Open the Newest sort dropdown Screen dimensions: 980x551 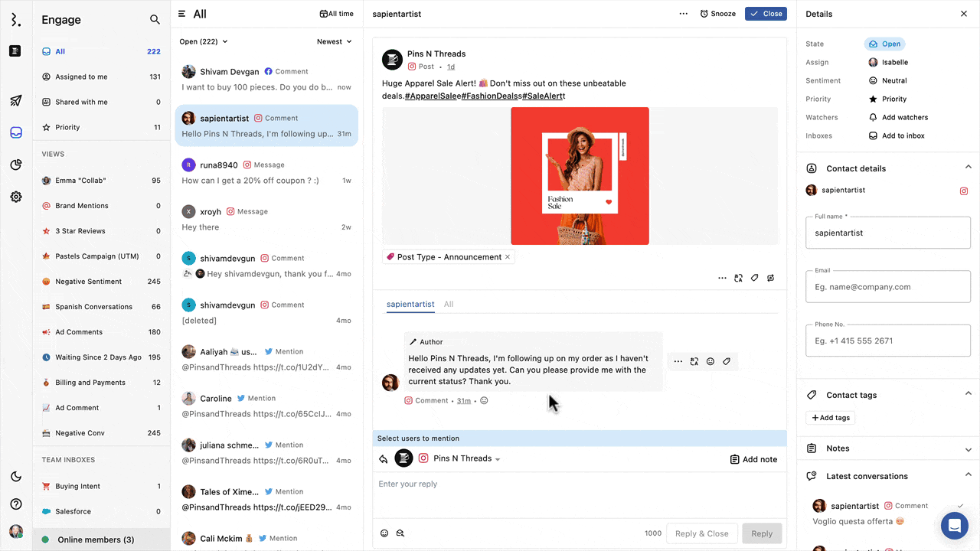tap(335, 42)
